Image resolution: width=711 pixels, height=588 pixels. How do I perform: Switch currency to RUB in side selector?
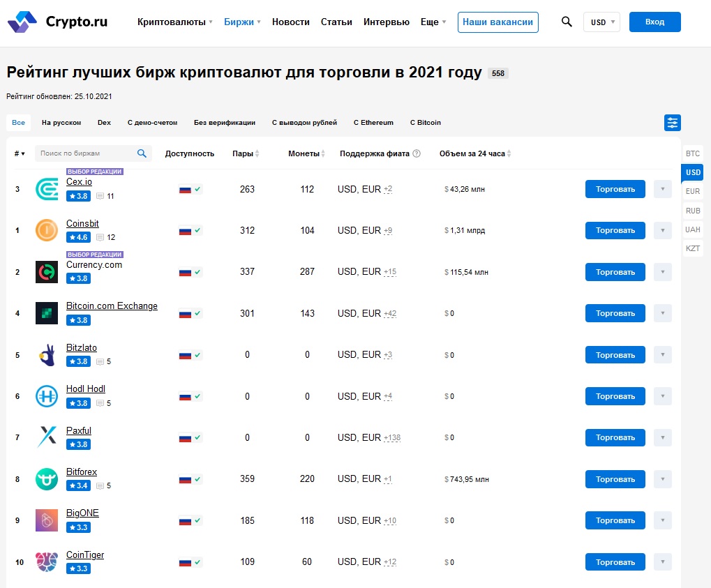[692, 211]
